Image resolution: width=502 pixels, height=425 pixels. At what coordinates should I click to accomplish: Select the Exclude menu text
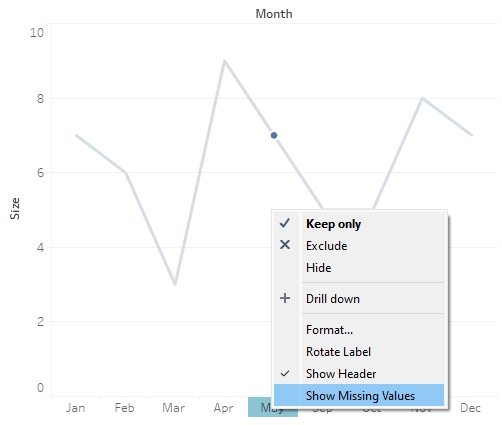pyautogui.click(x=327, y=246)
